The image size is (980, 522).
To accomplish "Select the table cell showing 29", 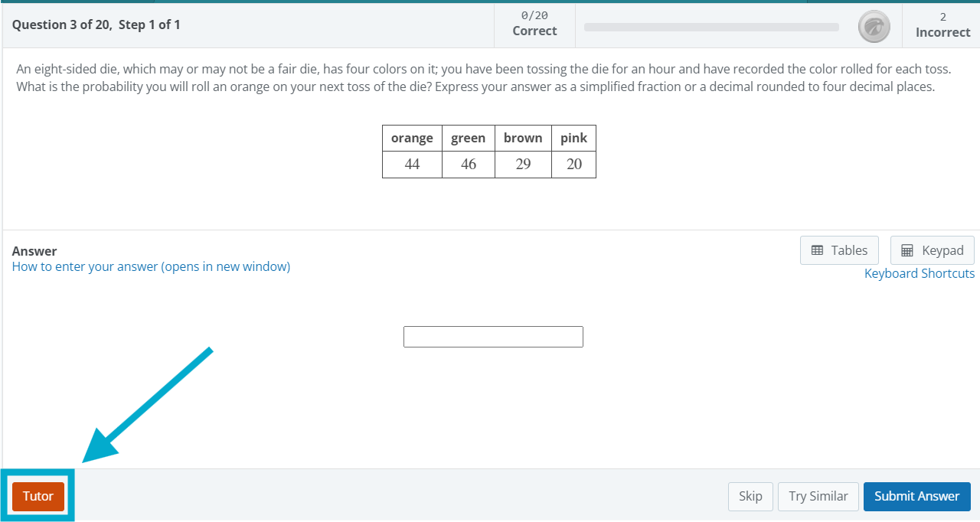I will 523,165.
